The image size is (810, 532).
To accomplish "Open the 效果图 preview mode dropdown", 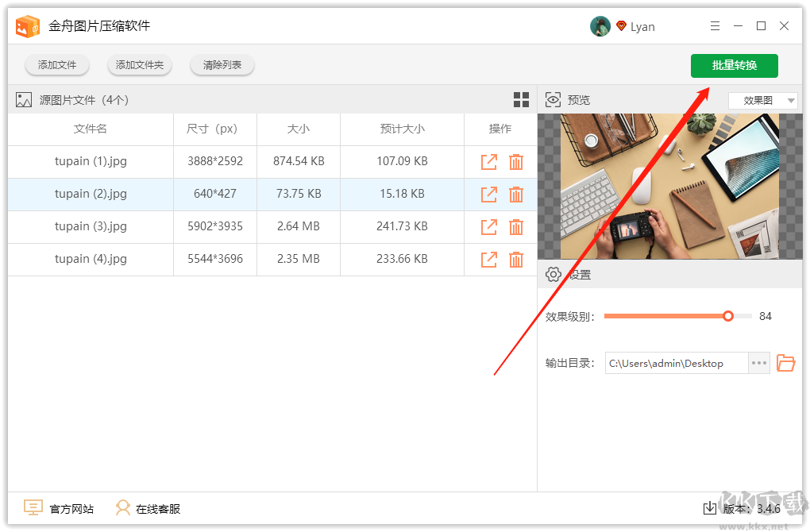I will (762, 99).
